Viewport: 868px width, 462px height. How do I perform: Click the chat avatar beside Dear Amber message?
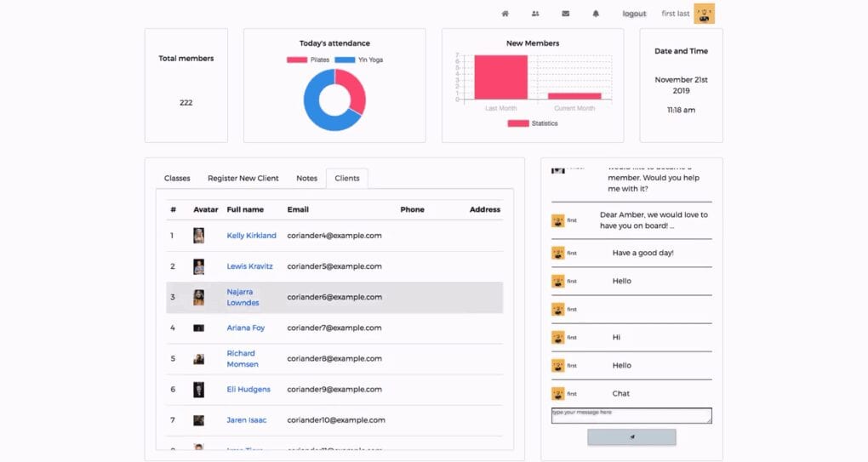[x=558, y=220]
